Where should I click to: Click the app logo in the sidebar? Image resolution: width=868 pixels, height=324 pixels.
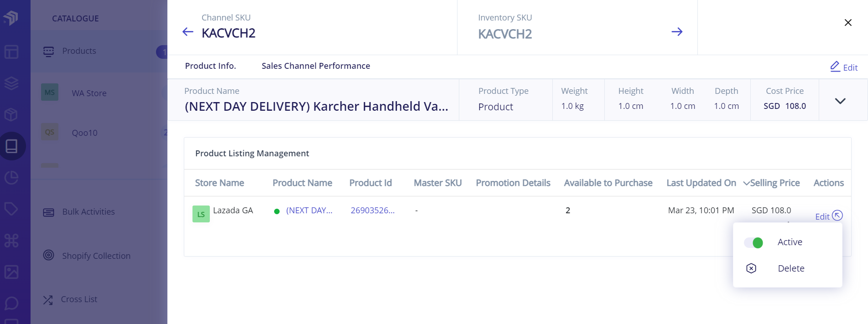click(x=11, y=17)
